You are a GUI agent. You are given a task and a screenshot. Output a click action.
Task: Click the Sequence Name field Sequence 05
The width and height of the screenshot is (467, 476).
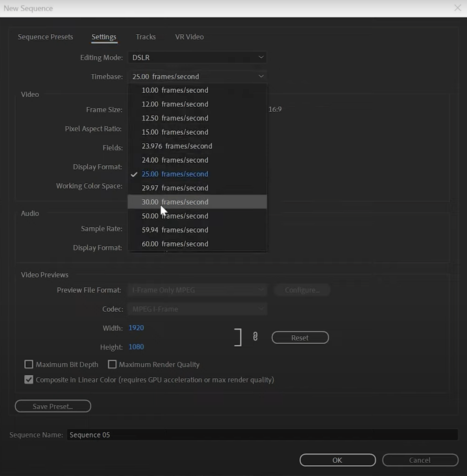coord(262,435)
